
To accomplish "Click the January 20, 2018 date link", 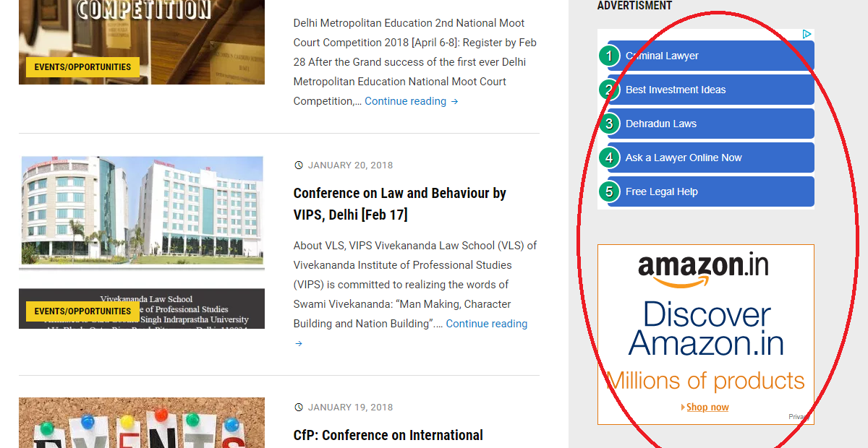I will [x=350, y=165].
